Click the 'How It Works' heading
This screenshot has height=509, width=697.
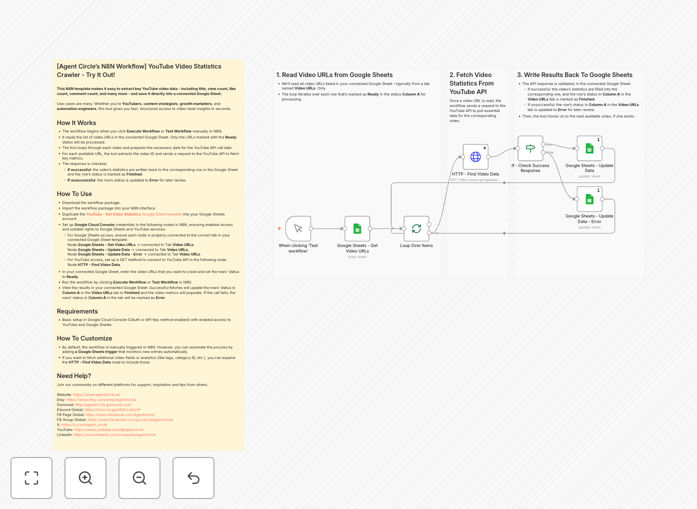76,123
